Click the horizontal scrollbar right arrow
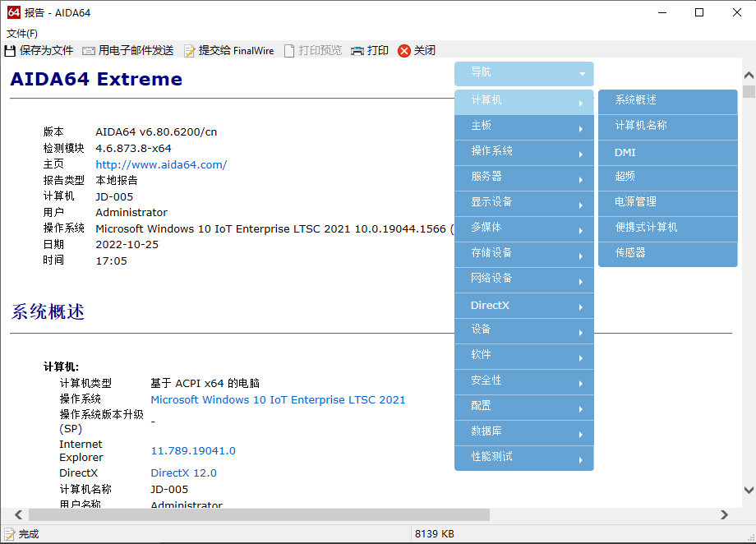The height and width of the screenshot is (544, 756). click(724, 515)
